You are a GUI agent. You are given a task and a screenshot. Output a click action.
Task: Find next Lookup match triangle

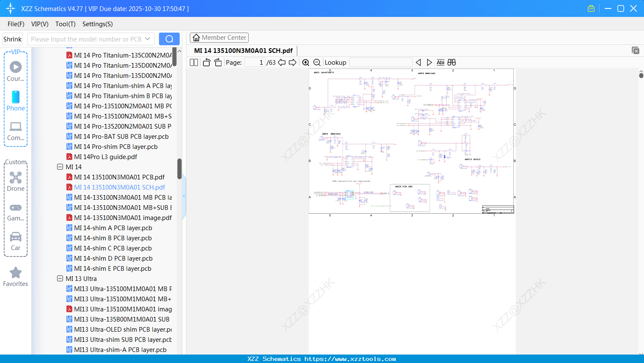429,63
